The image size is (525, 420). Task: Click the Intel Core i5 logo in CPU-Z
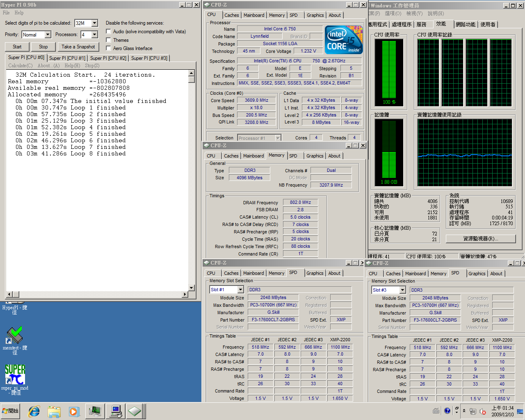point(344,40)
